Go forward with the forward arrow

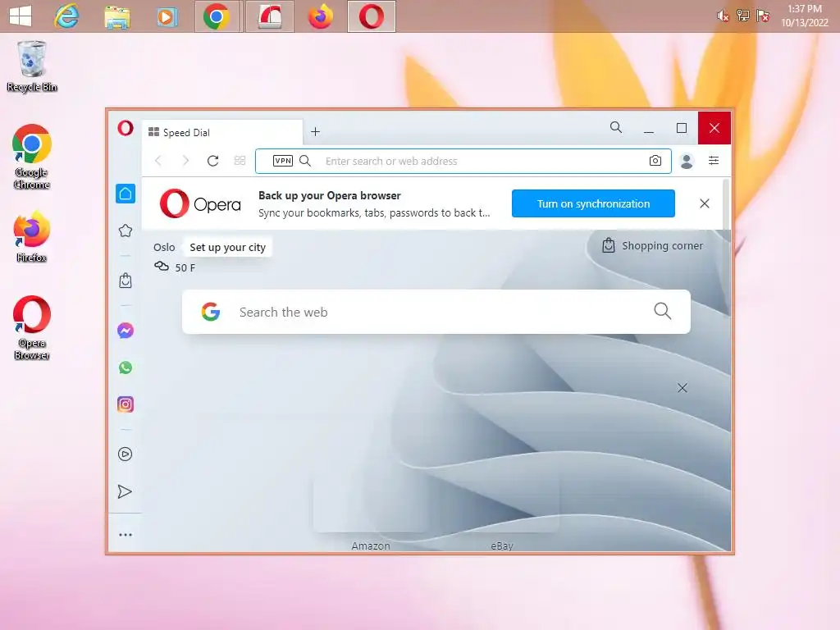[185, 161]
